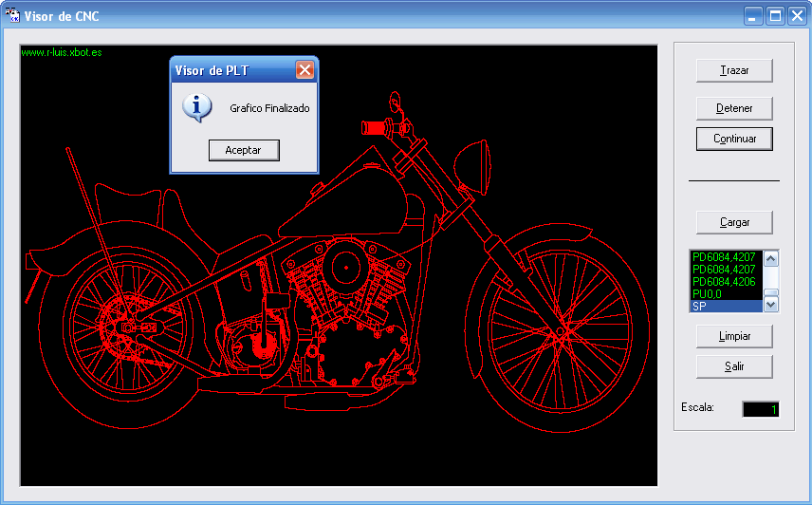
Task: Select the highlighted SP list entry
Action: pos(725,306)
